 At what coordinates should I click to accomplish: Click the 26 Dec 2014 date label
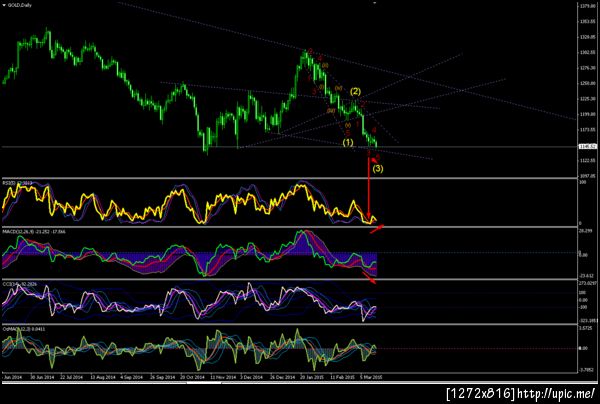(x=283, y=377)
